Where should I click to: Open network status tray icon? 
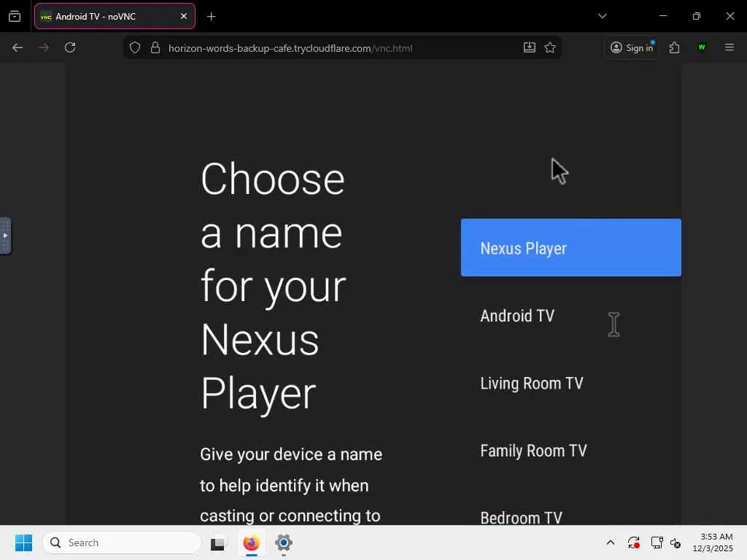[657, 542]
